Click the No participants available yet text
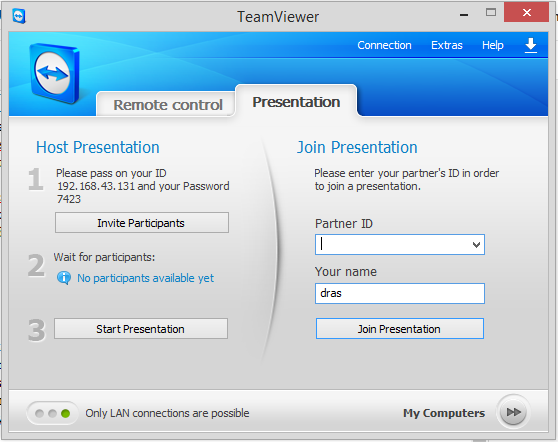Viewport: 558px width, 442px height. 146,278
